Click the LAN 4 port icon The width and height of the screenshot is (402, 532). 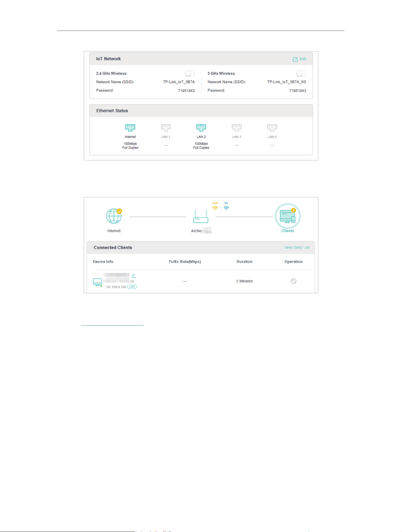coord(272,127)
